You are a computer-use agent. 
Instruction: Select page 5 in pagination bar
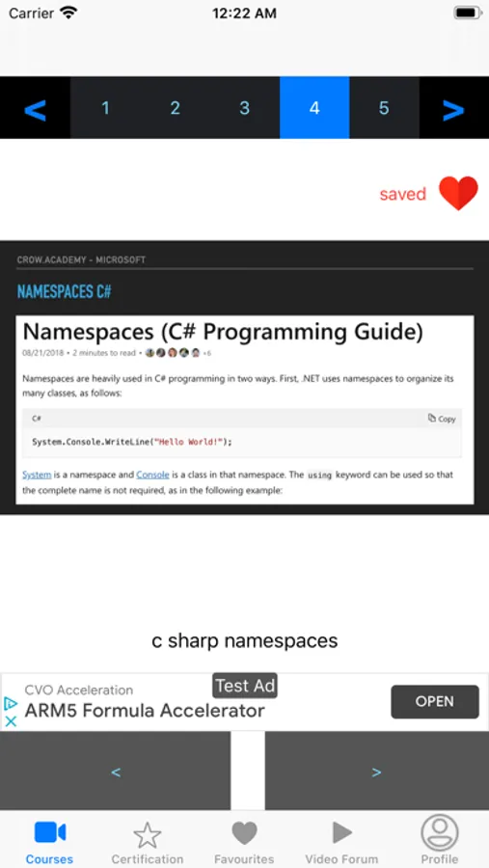click(384, 108)
